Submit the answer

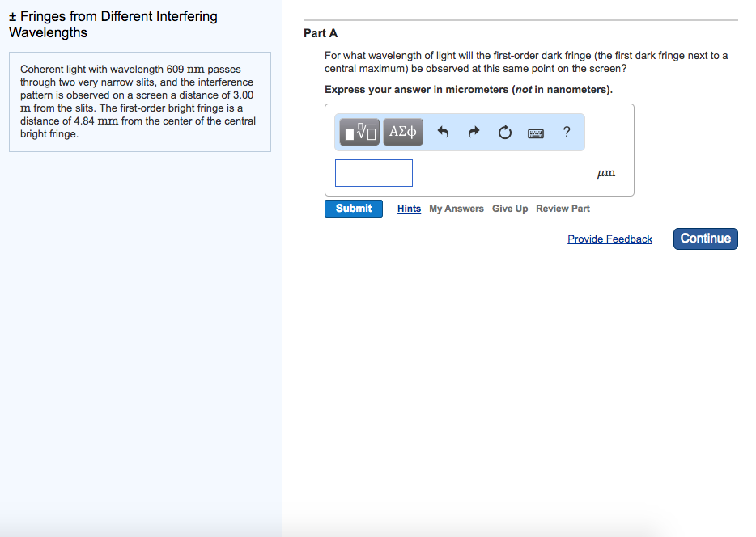click(x=354, y=209)
